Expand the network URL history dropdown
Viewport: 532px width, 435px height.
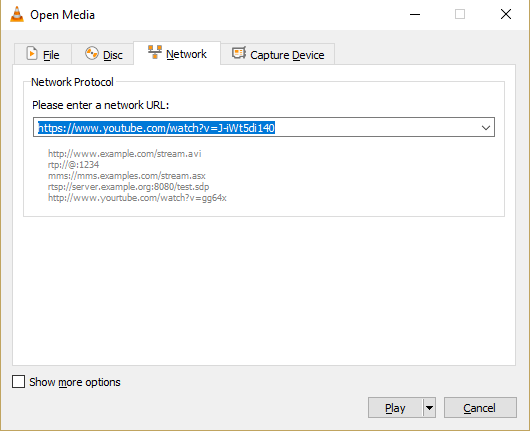coord(486,128)
